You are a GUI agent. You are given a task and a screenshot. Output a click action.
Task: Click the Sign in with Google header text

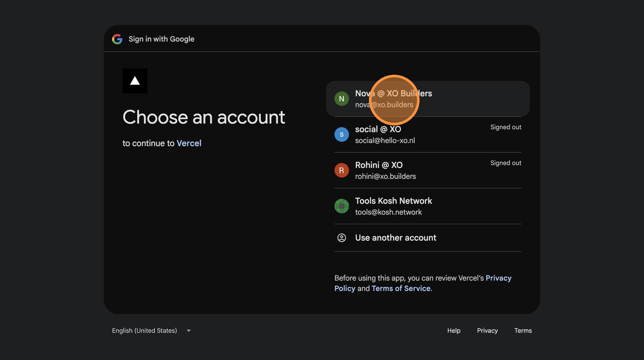(x=161, y=39)
